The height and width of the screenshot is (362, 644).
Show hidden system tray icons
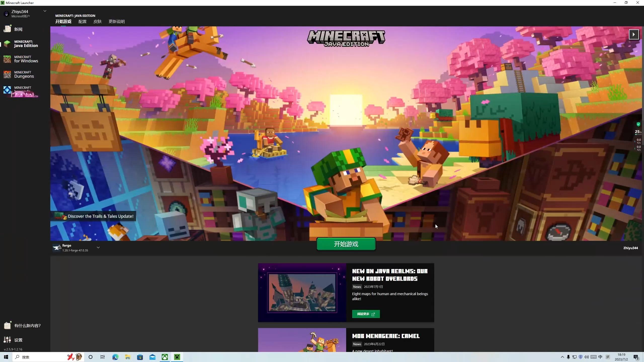(562, 357)
